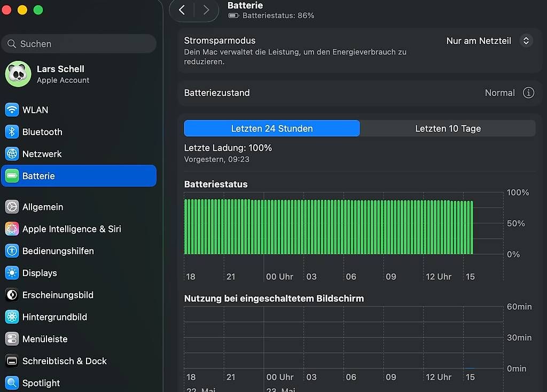The width and height of the screenshot is (547, 392).
Task: Click the Nur am Netzteil stepper arrows
Action: point(526,41)
